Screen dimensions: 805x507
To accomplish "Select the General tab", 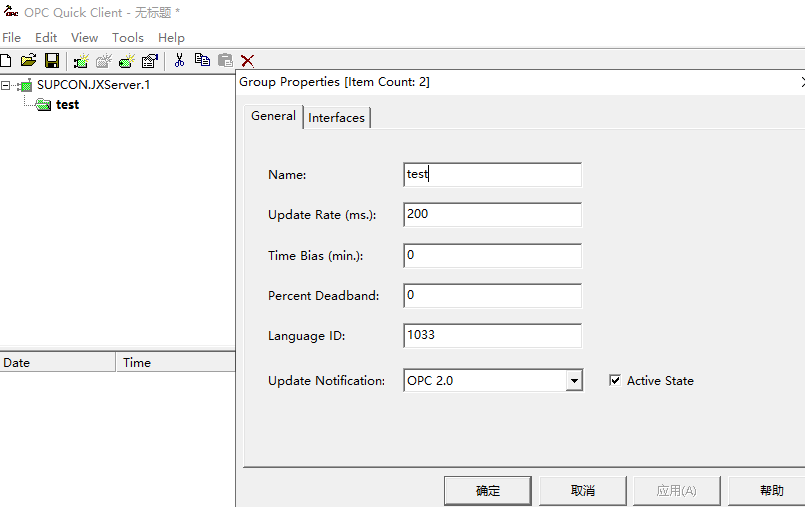I will [273, 116].
